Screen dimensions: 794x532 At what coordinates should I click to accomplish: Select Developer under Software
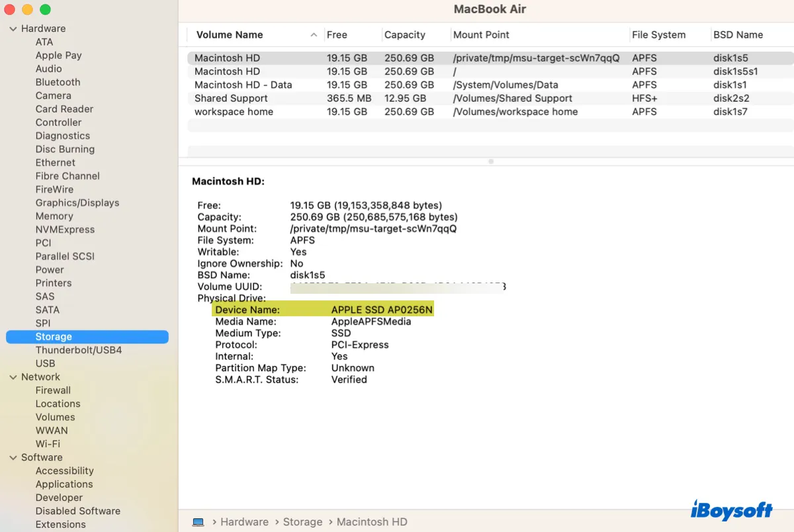(x=60, y=498)
